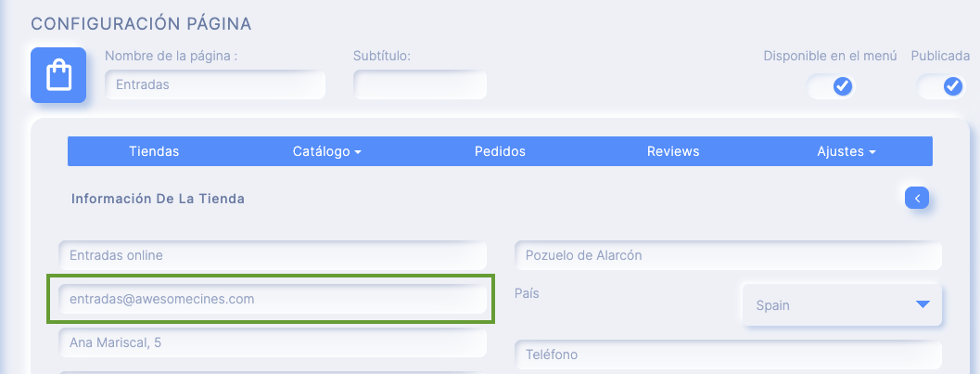
Task: Click the Ajustes caret arrow
Action: click(872, 152)
